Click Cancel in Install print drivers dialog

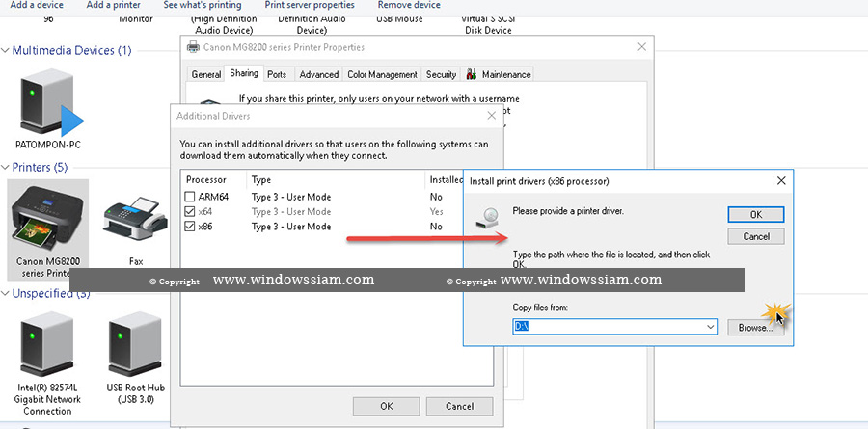pos(755,236)
